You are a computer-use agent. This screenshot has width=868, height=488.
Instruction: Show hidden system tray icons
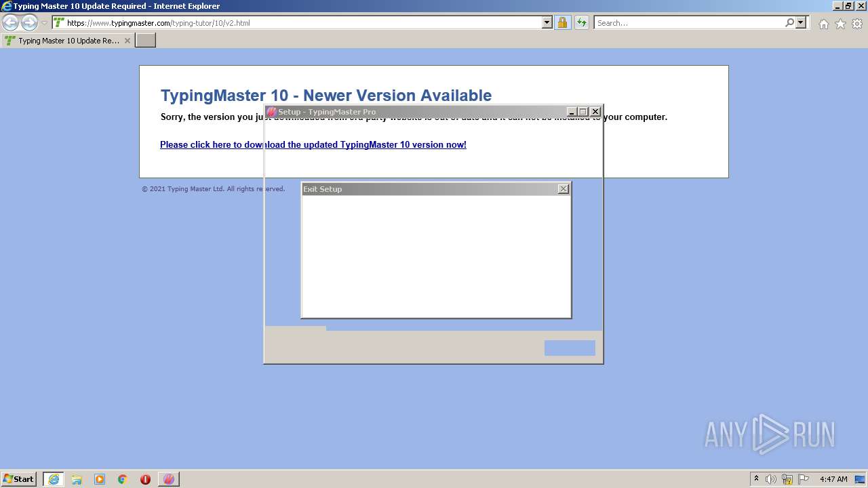tap(756, 479)
